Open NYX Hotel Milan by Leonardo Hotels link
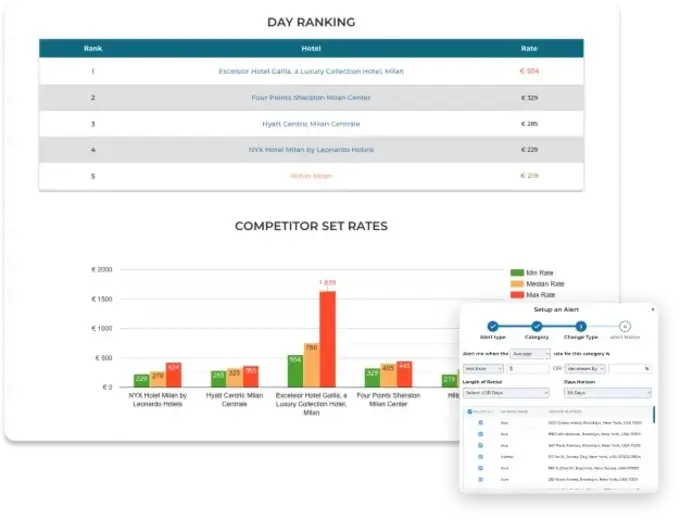 coord(311,150)
